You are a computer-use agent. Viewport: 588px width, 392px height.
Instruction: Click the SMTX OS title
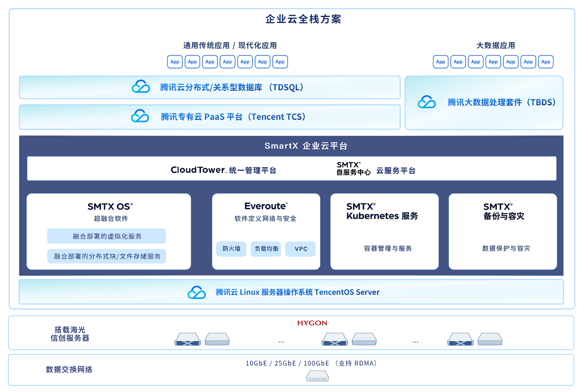coord(110,207)
